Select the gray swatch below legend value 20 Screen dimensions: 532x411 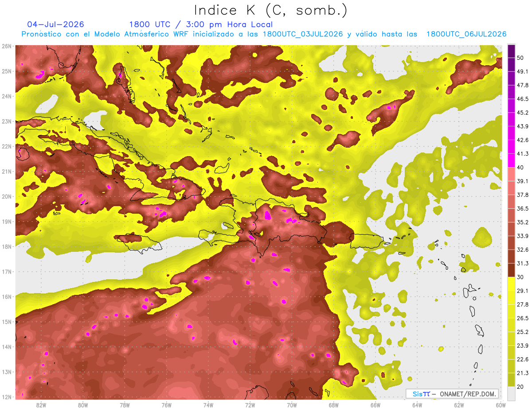tap(512, 393)
